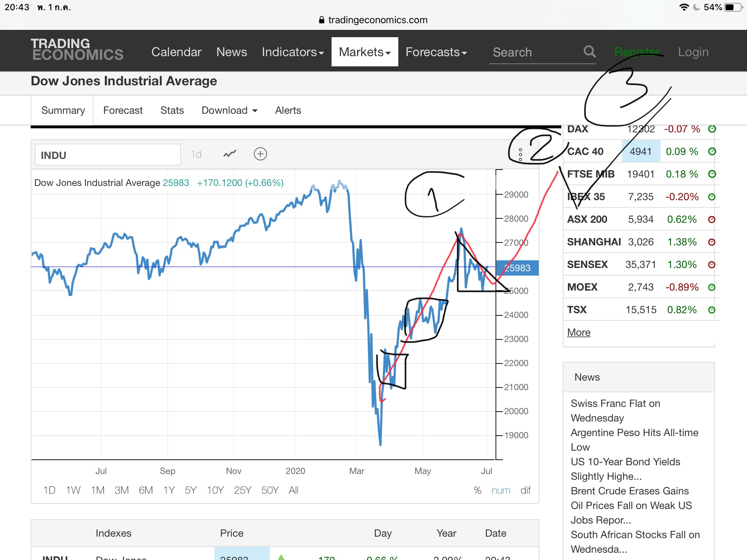The width and height of the screenshot is (747, 560).
Task: Click clock icon in FTSE MIB row
Action: [x=712, y=174]
